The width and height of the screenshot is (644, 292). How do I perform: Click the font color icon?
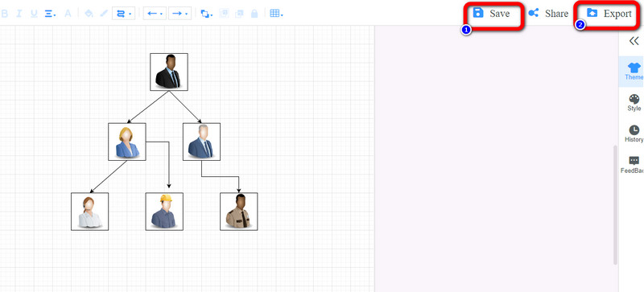tap(68, 14)
